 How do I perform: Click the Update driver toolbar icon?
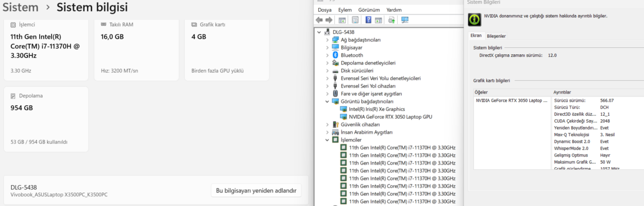click(392, 20)
